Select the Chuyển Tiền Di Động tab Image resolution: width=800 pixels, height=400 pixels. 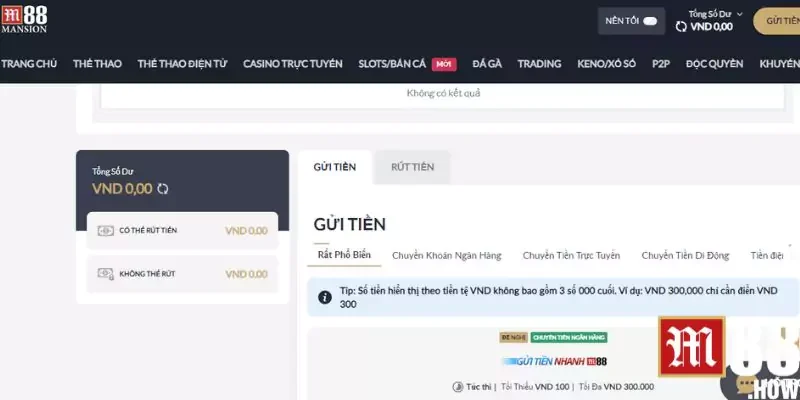coord(686,255)
